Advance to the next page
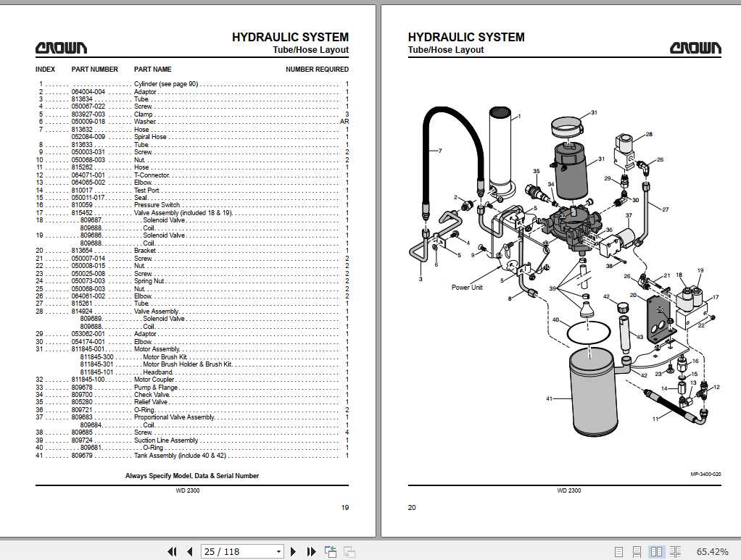This screenshot has width=741, height=560. tap(294, 551)
